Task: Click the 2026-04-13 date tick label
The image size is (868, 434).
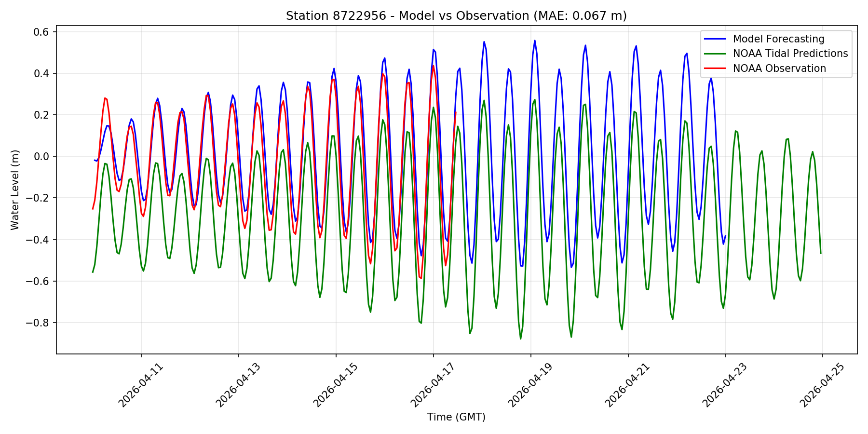Action: 238,385
